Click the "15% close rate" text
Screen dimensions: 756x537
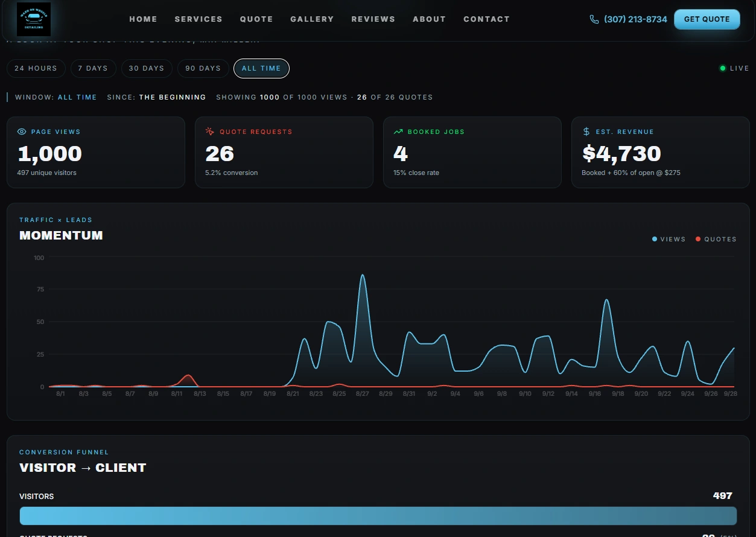(x=416, y=173)
